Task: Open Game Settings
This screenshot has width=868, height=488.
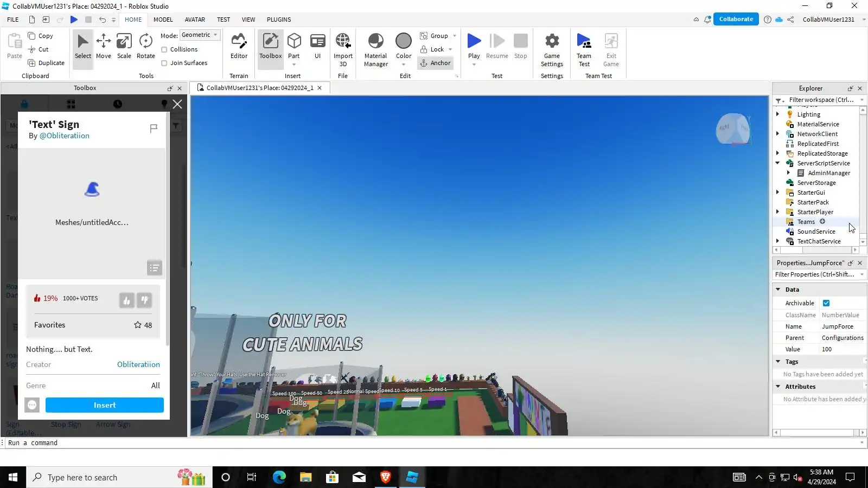Action: coord(552,49)
